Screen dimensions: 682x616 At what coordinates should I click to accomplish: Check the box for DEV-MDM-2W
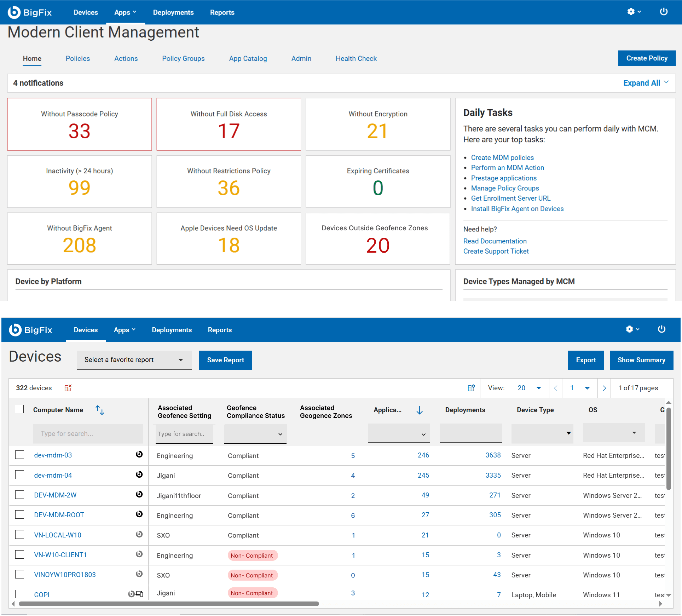20,495
